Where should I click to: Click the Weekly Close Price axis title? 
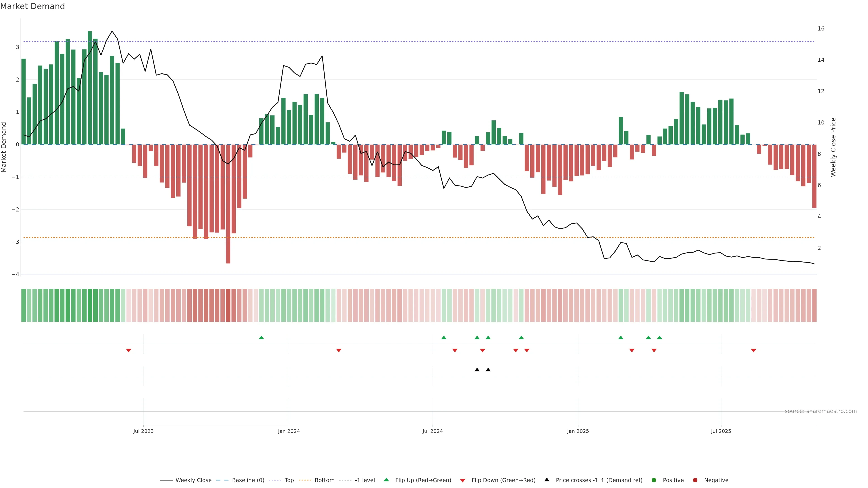point(833,147)
